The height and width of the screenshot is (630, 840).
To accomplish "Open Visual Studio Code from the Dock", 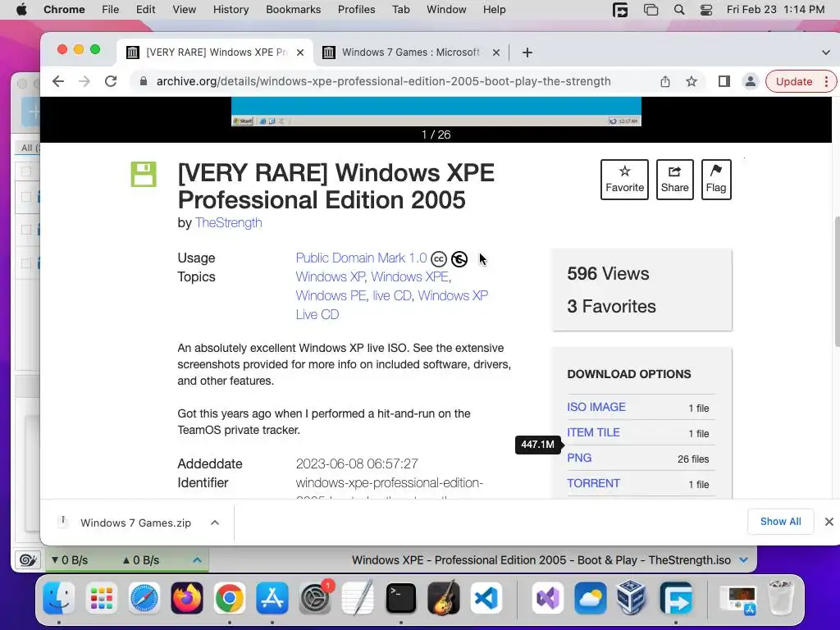I will 486,598.
